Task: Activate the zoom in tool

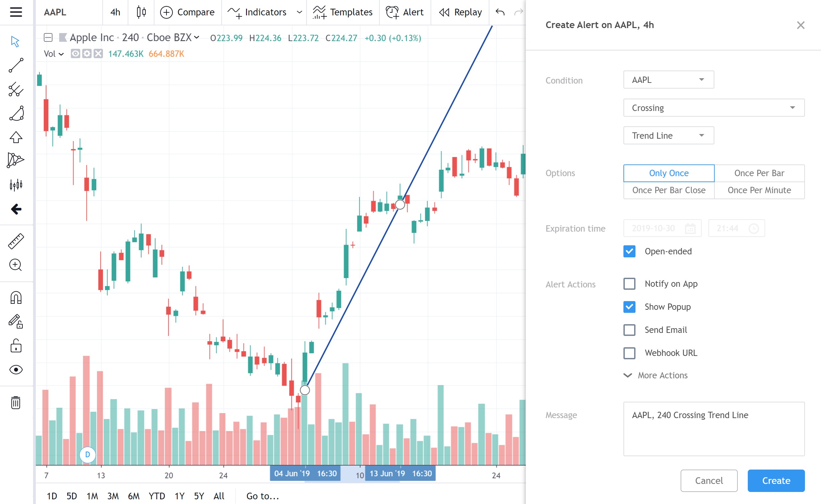Action: coord(16,265)
